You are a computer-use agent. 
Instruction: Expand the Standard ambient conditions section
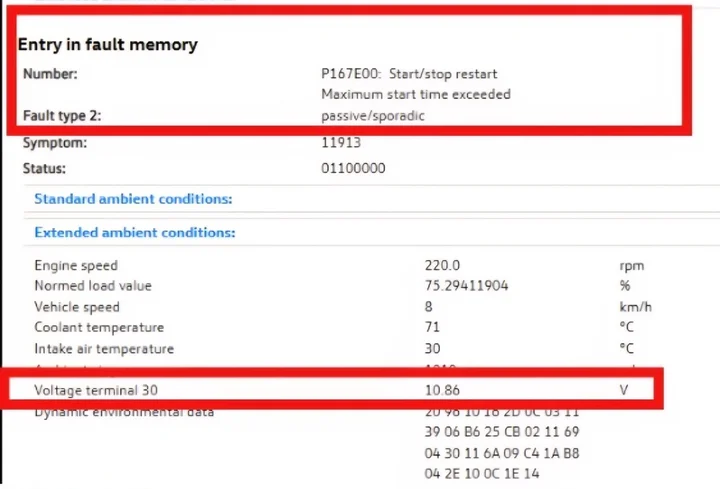[x=133, y=199]
